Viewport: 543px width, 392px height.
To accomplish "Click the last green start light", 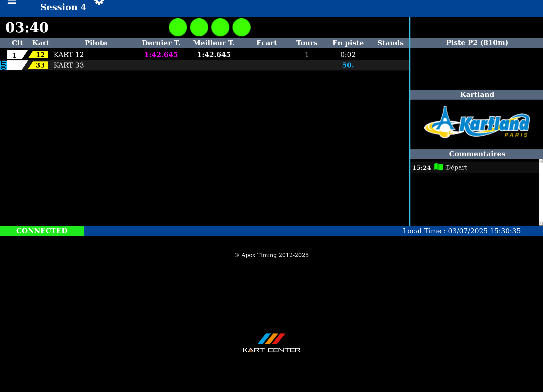I will (242, 27).
